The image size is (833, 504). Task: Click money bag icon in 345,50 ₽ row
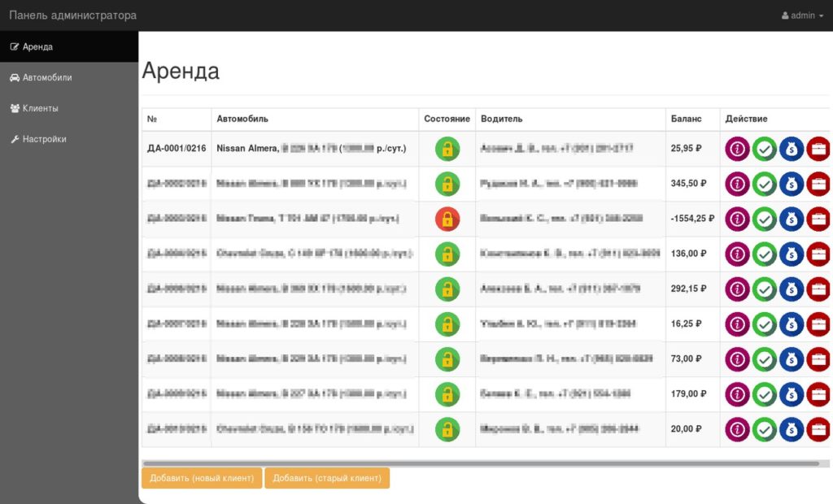pos(792,185)
